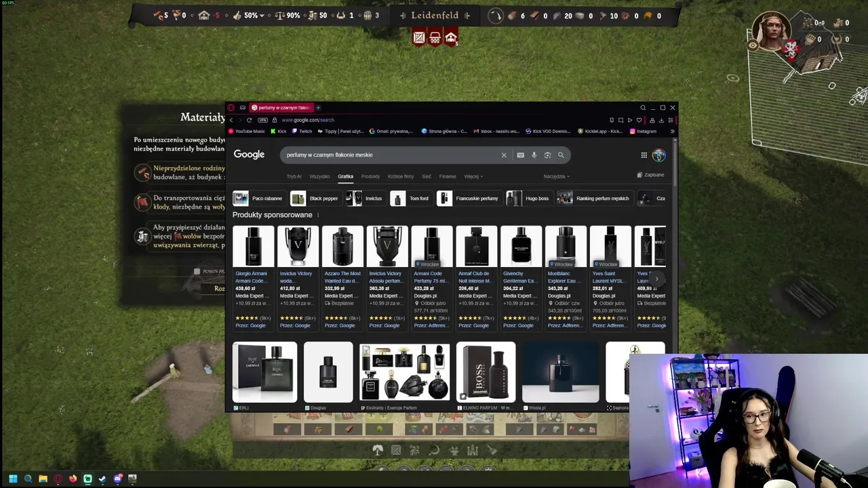868x488 pixels.
Task: Reload the page in Opera
Action: (x=249, y=120)
